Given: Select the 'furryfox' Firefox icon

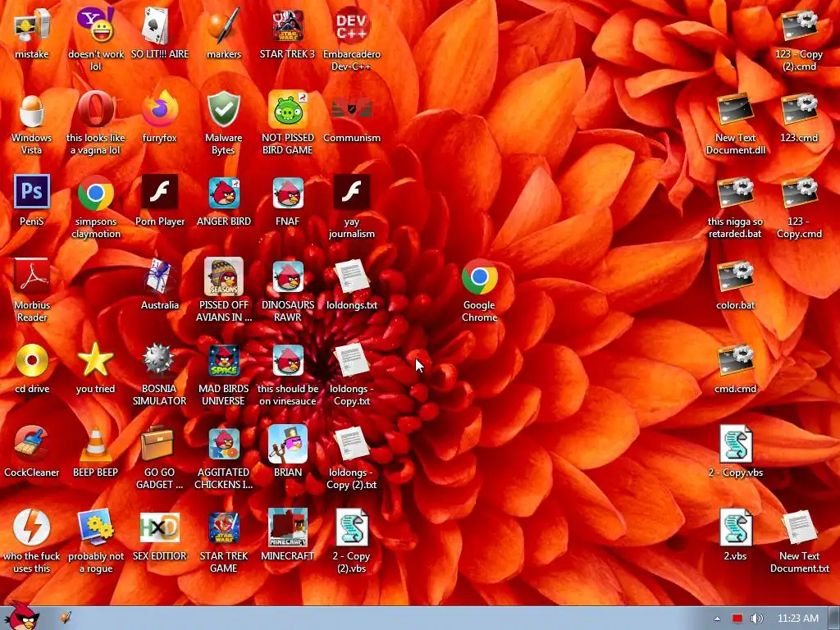Looking at the screenshot, I should (160, 109).
